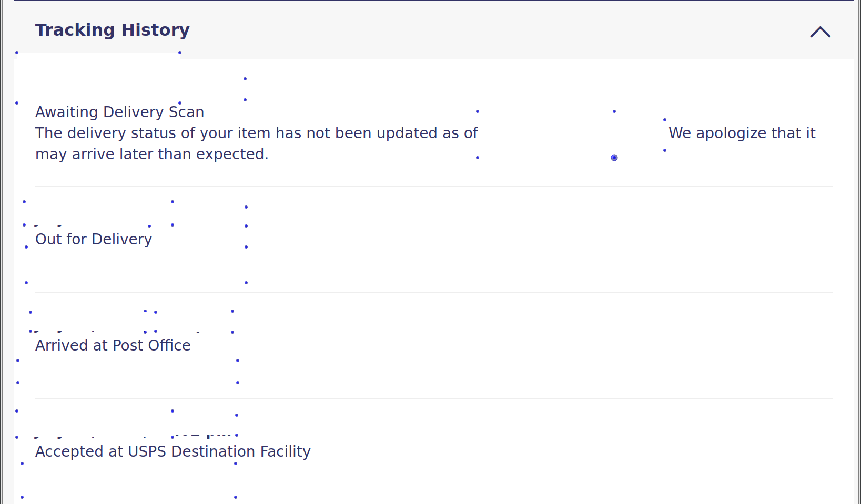The height and width of the screenshot is (504, 861).
Task: Click the Tracking History heading
Action: [x=112, y=30]
